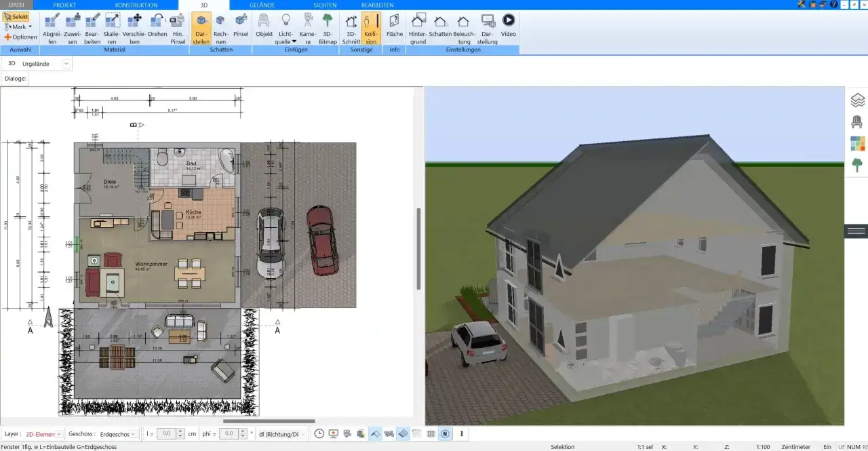Viewport: 868px width, 451px height.
Task: Open the materials color palette on sidebar
Action: [x=857, y=143]
